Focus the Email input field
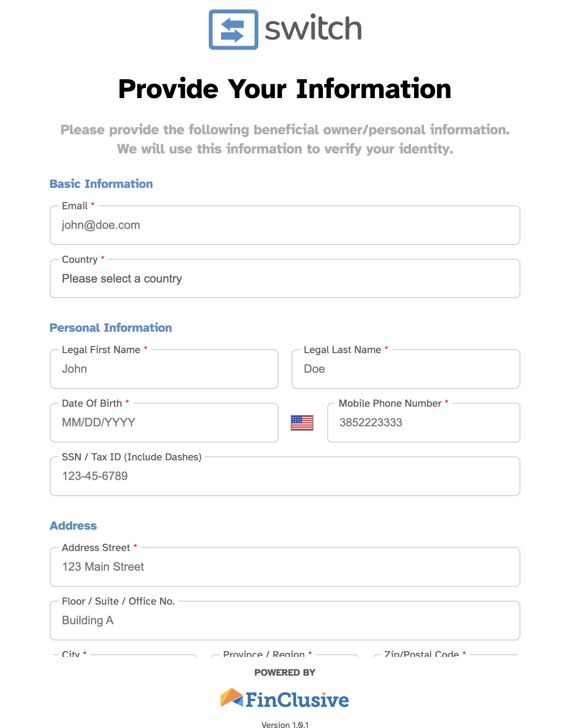This screenshot has width=564, height=728. pos(285,225)
